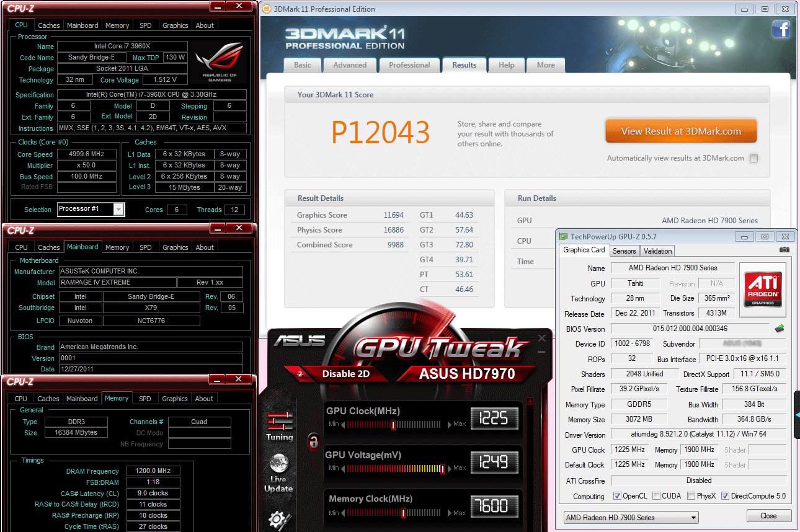800x532 pixels.
Task: Open the AMD Radeon HD 7900 device dropdown
Action: click(x=631, y=517)
